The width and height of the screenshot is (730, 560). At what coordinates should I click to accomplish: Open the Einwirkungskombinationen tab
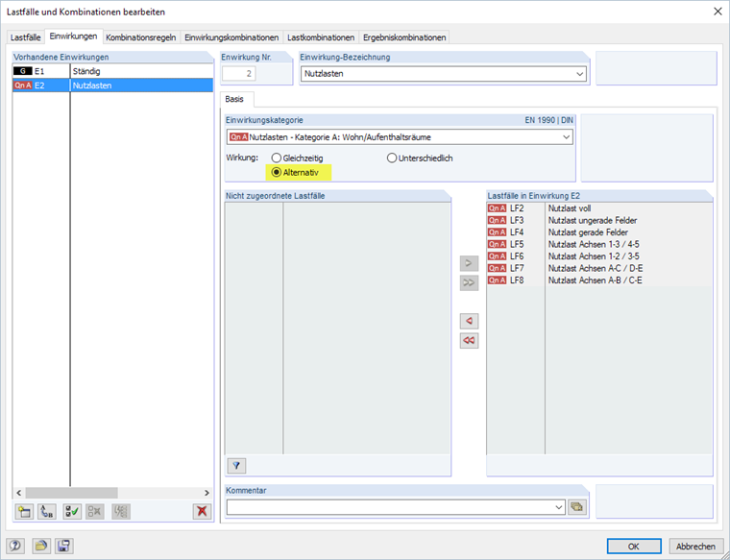(231, 37)
